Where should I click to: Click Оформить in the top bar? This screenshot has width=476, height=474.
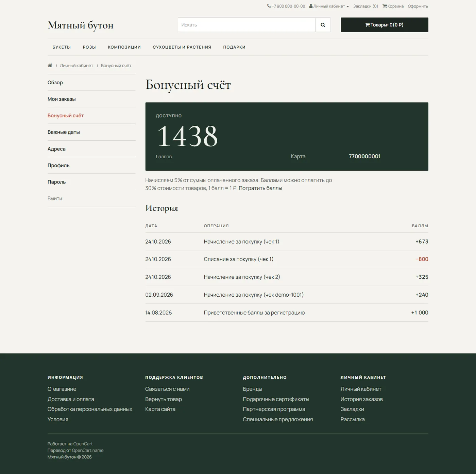[418, 6]
